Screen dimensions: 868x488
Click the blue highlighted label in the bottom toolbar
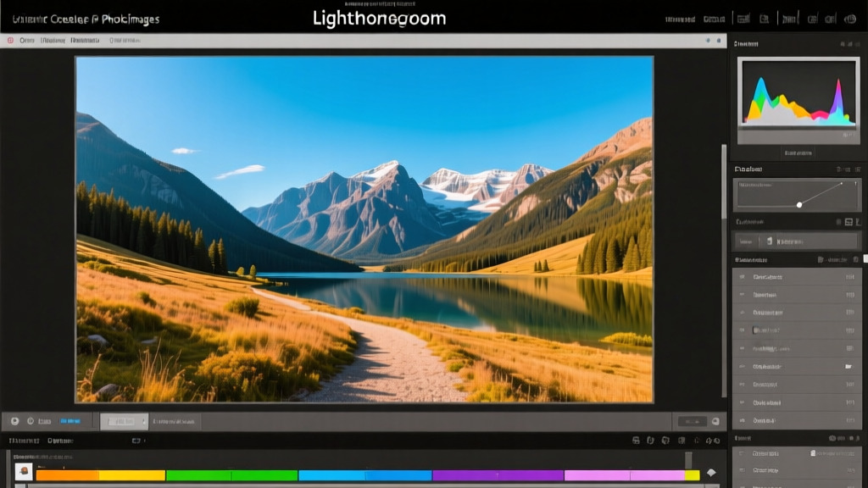[x=70, y=421]
